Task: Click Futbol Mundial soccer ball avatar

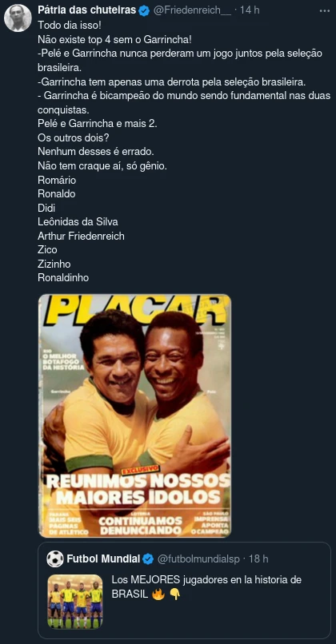Action: click(x=55, y=559)
